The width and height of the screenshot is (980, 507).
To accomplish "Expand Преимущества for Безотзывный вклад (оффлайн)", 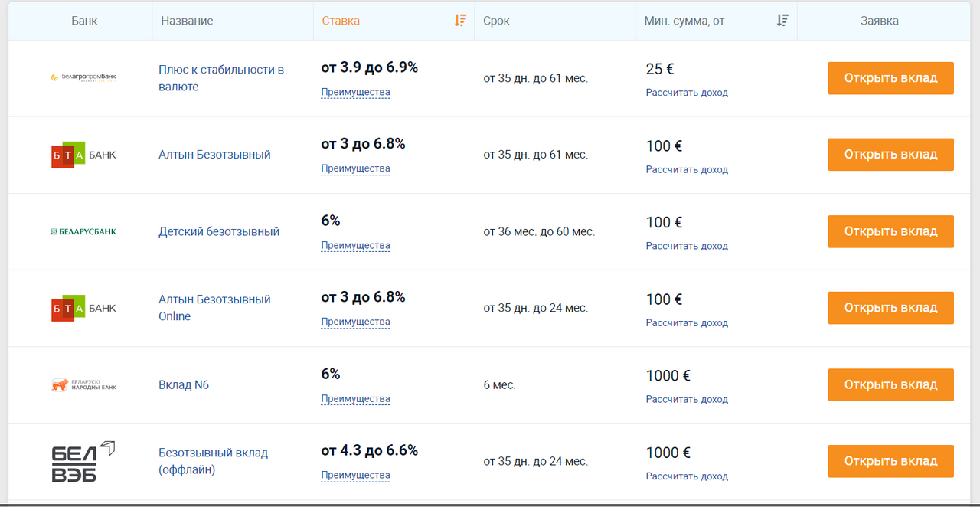I will point(355,476).
